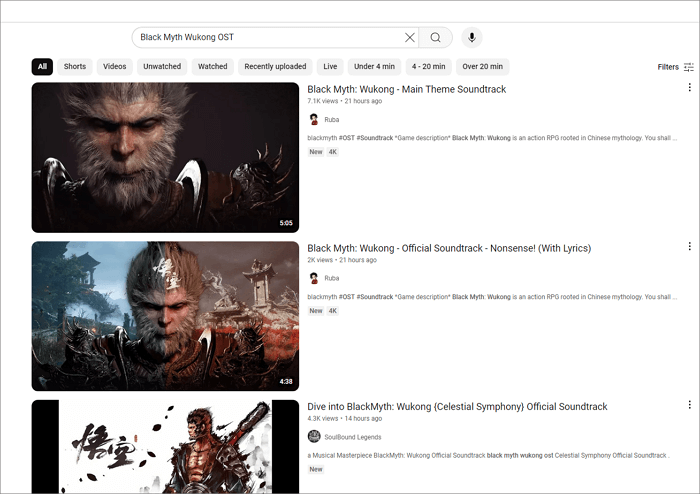Open Ruba channel avatar under Nonsense! video

click(314, 278)
